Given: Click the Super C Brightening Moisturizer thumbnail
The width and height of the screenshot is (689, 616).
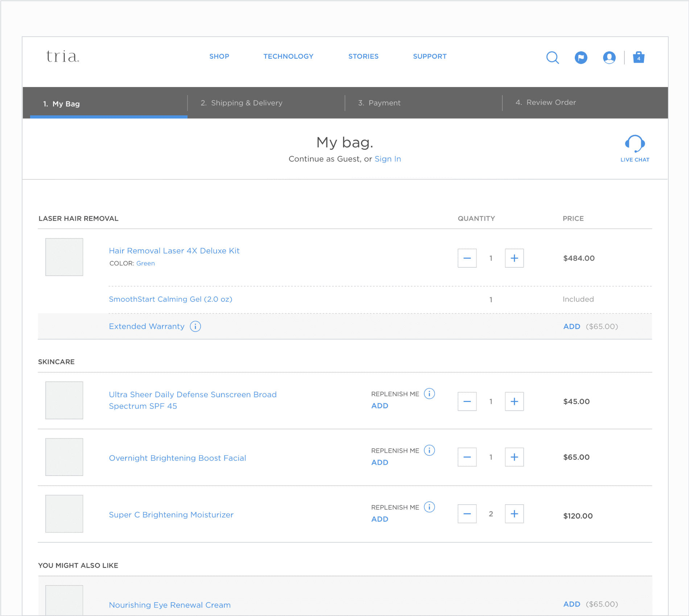Looking at the screenshot, I should 64,514.
